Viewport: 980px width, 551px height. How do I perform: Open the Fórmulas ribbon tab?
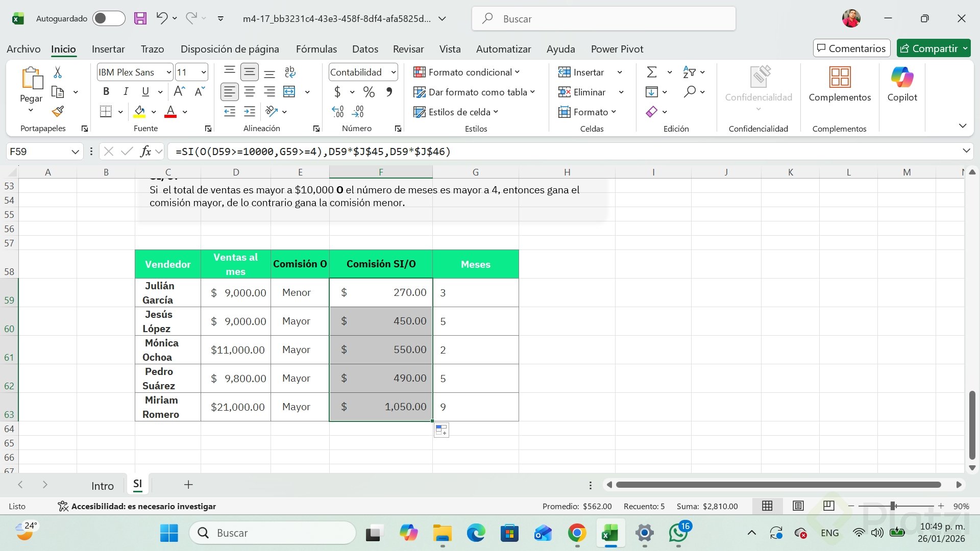click(316, 49)
